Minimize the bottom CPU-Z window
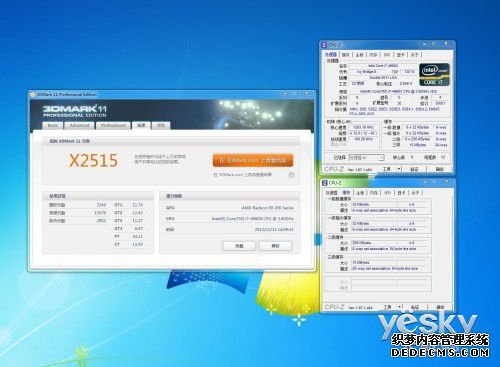 pos(425,182)
